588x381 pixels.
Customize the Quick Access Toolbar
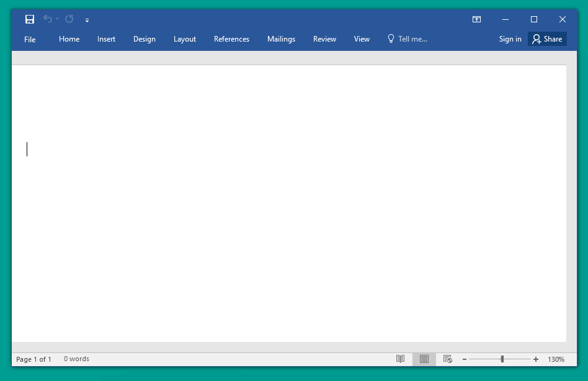[87, 20]
